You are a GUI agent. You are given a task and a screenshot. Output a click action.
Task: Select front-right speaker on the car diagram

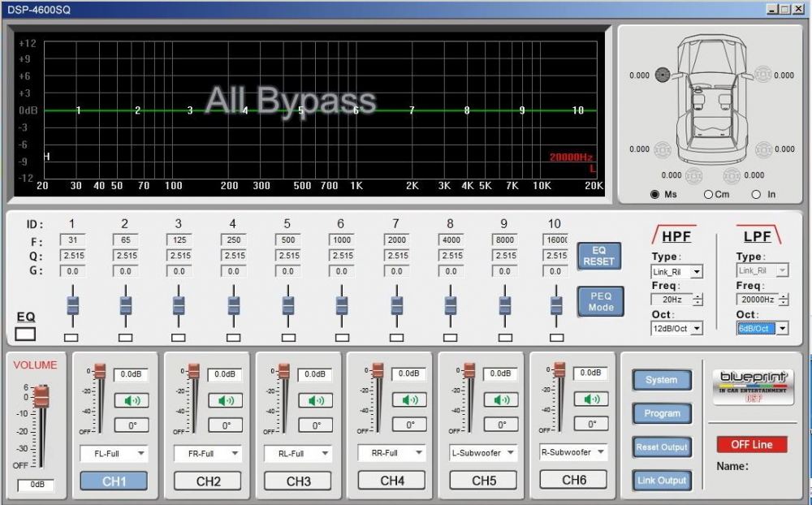[762, 75]
